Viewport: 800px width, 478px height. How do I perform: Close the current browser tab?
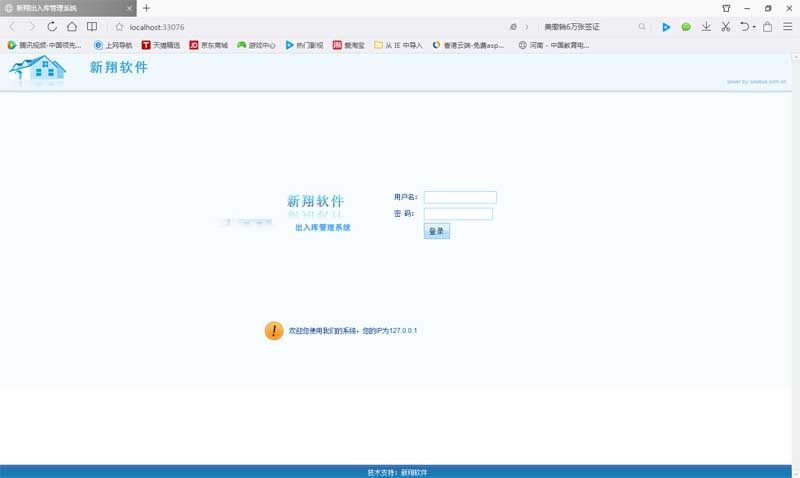click(x=129, y=8)
